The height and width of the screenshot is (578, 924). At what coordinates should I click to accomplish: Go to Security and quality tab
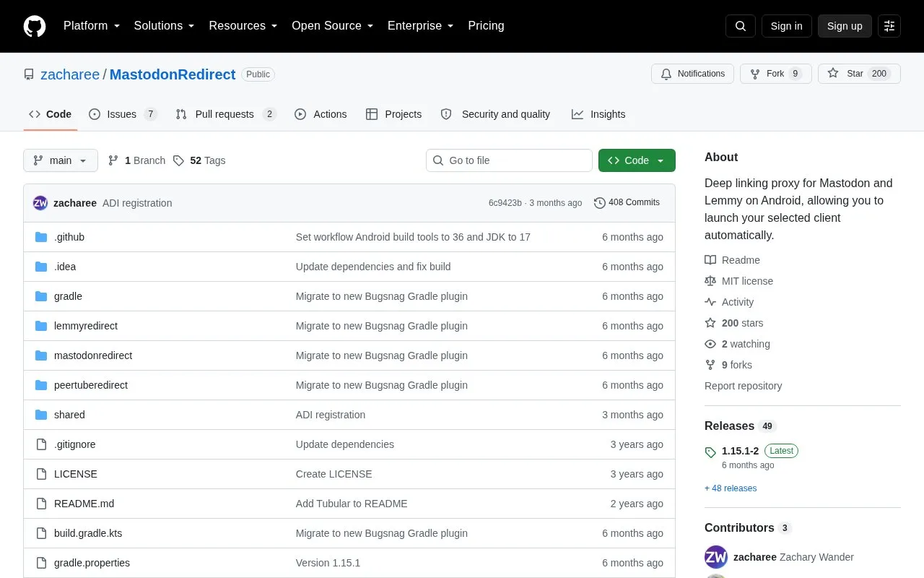[495, 114]
